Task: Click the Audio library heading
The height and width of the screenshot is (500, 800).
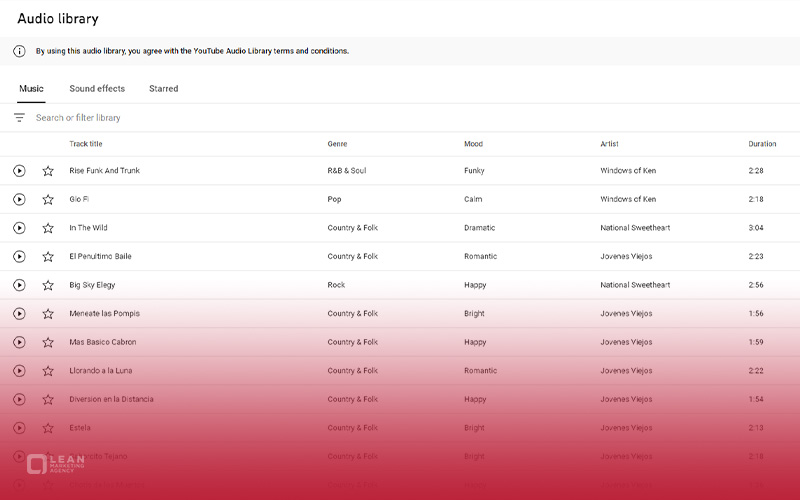Action: coord(58,18)
